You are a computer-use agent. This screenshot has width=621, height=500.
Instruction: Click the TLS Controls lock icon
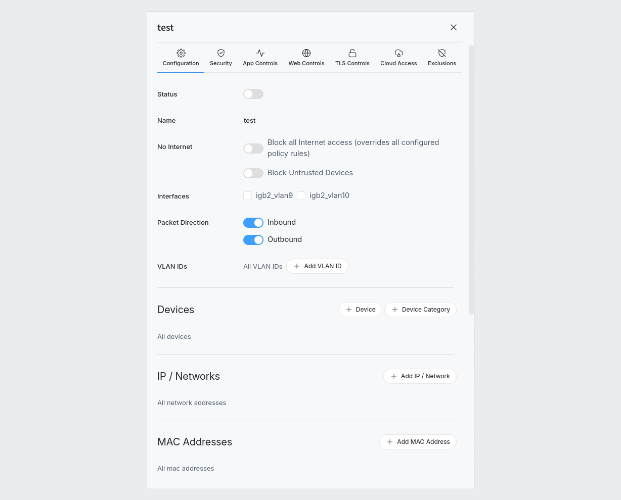pos(352,52)
